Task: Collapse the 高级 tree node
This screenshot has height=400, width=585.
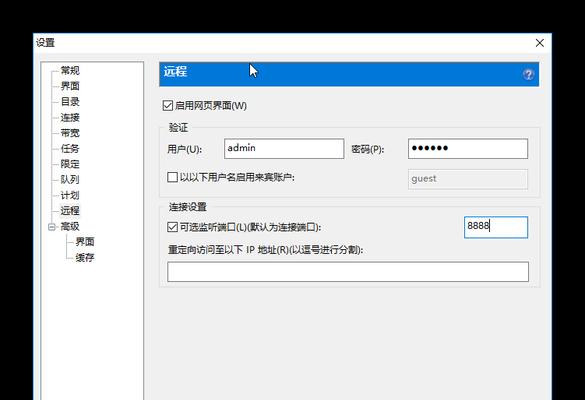Action: point(52,226)
